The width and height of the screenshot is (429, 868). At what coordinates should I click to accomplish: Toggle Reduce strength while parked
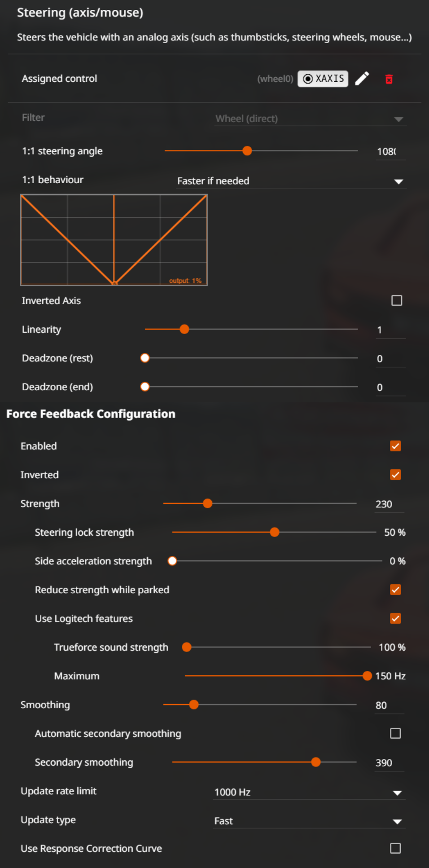tap(395, 590)
